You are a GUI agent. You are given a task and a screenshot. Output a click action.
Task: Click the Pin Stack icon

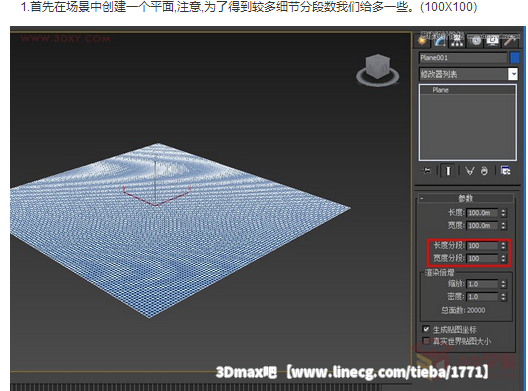click(426, 171)
